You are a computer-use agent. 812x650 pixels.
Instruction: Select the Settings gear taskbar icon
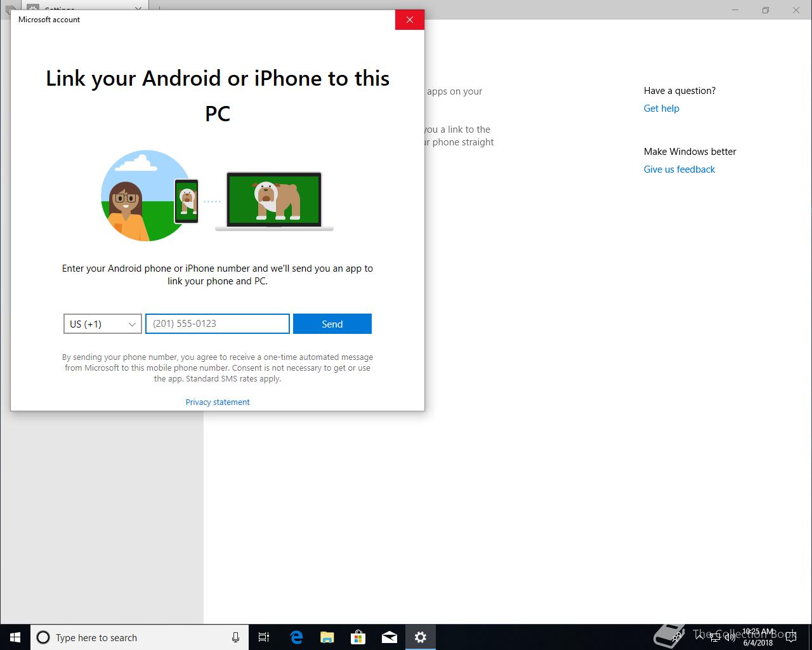[420, 637]
